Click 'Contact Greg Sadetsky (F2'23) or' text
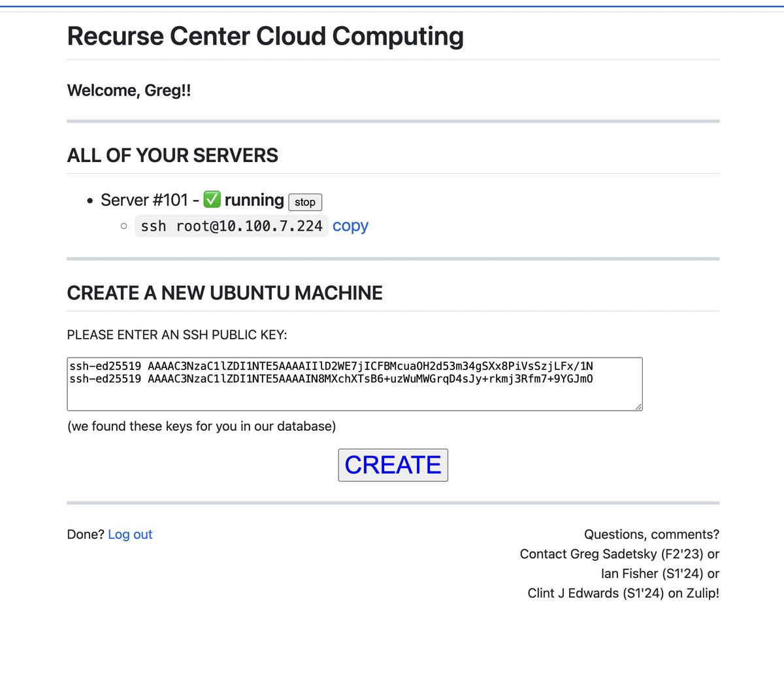Viewport: 784px width, 676px height. [619, 554]
